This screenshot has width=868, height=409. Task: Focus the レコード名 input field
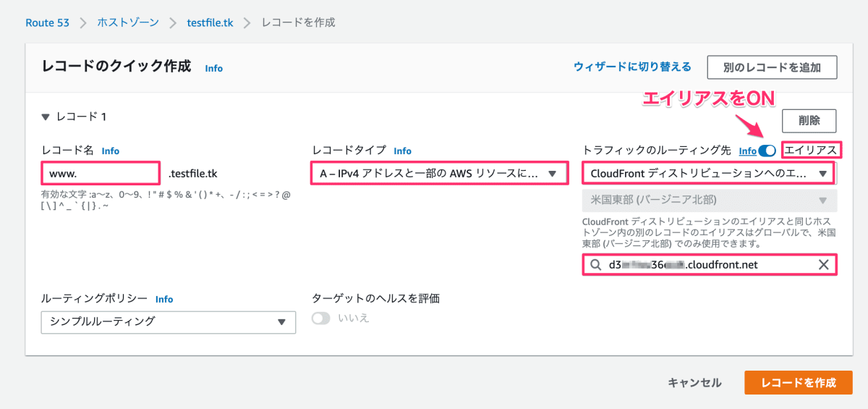click(x=100, y=174)
